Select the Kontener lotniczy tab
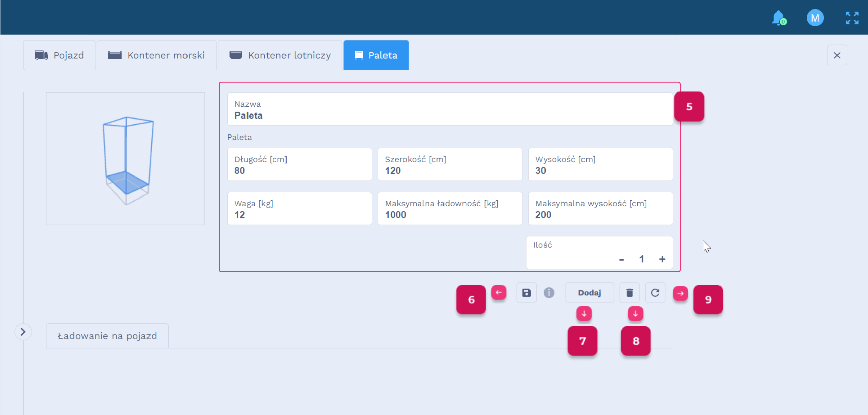 pos(280,55)
